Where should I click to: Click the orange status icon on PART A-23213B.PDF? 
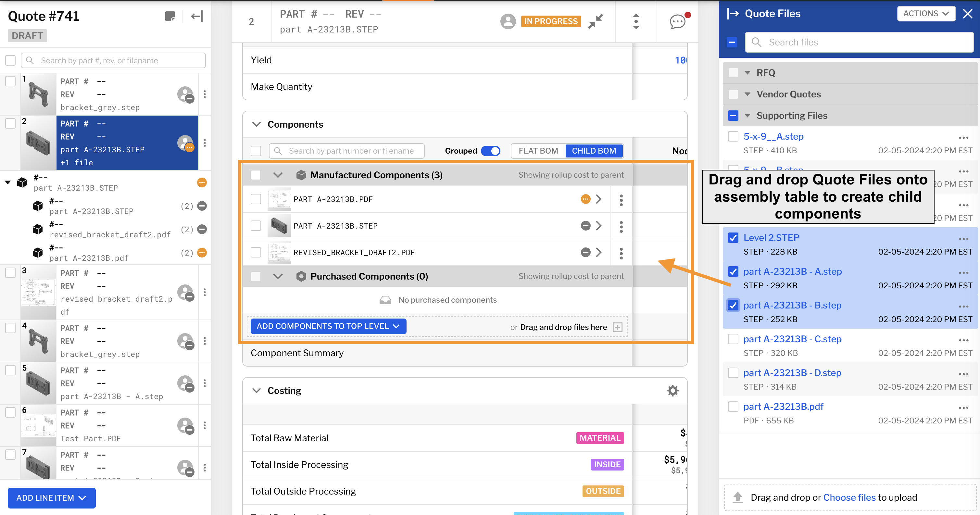(x=585, y=199)
